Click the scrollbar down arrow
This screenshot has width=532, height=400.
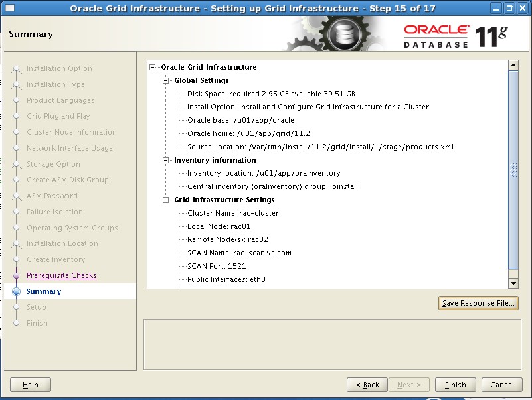coord(513,283)
